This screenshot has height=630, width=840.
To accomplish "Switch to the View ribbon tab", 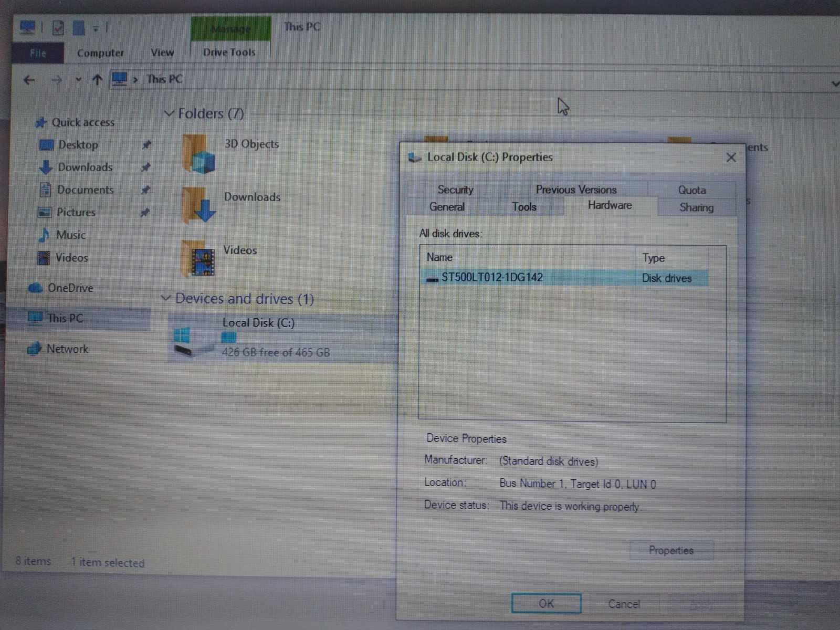I will coord(162,52).
